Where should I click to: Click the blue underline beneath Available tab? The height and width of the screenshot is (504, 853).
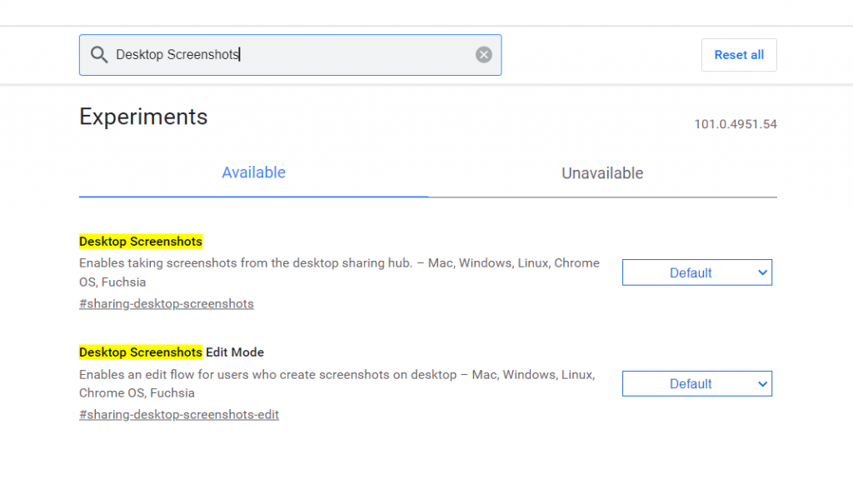(253, 197)
